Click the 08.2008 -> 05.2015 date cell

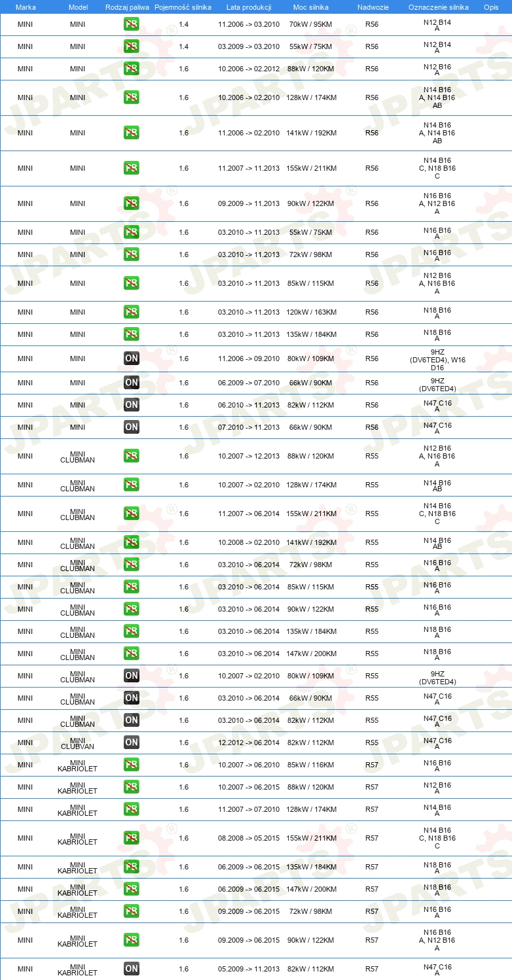(x=249, y=838)
